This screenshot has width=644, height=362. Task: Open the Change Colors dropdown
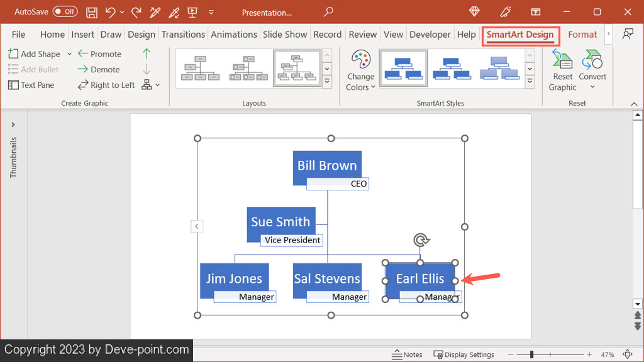(360, 70)
